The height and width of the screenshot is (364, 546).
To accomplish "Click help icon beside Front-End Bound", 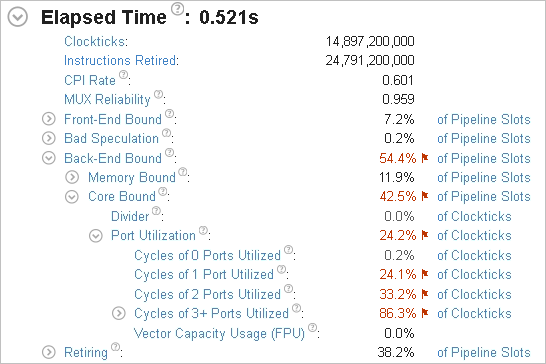I will (169, 114).
